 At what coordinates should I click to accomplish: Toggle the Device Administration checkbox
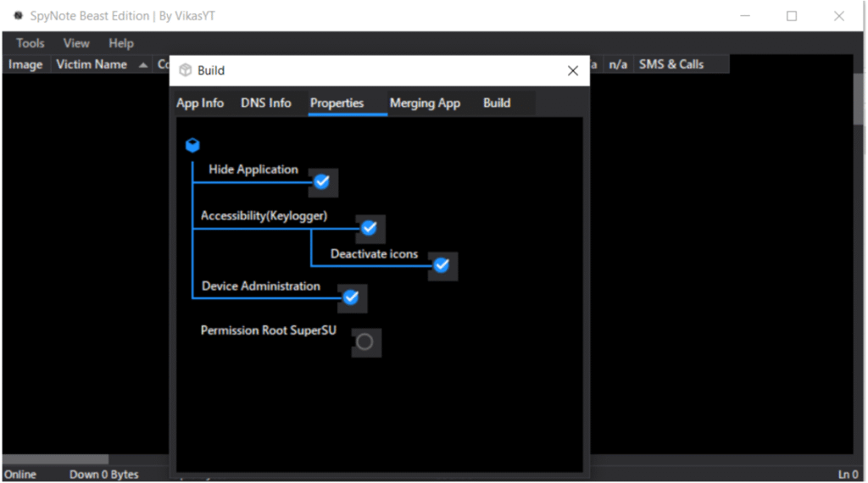[352, 297]
